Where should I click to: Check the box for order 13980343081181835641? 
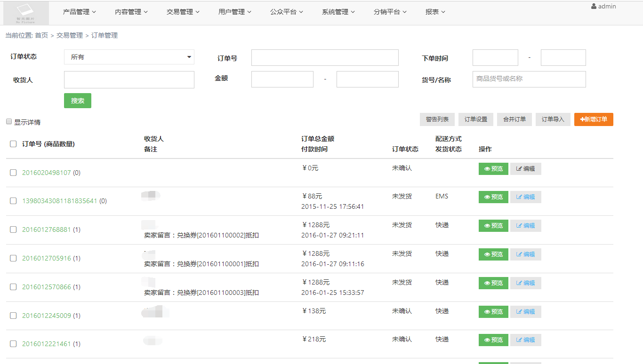13,201
